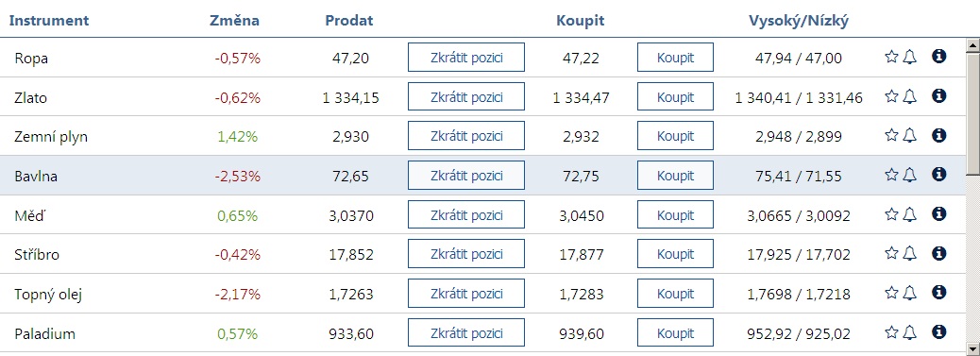Toggle favorite star on Topný olej row

click(891, 292)
